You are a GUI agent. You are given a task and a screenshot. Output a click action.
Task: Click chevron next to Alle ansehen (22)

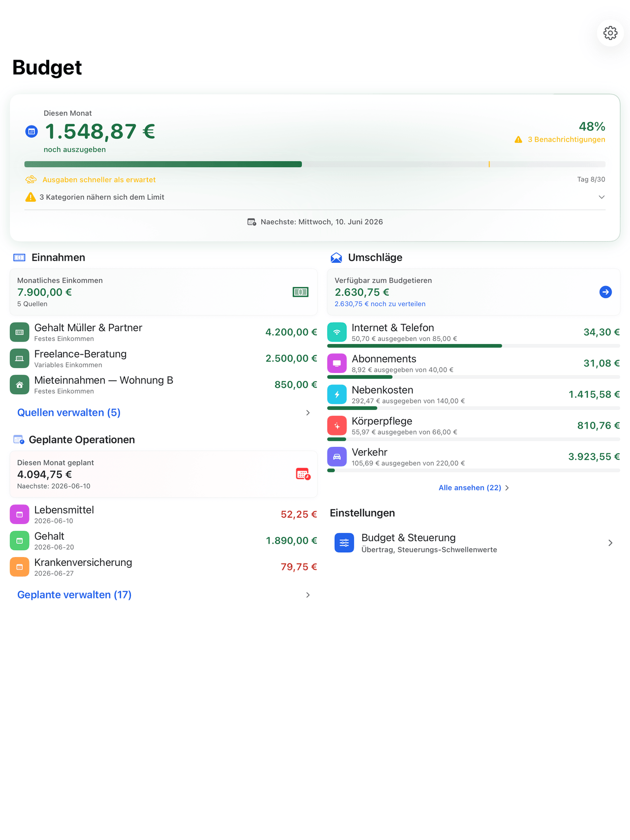coord(507,488)
